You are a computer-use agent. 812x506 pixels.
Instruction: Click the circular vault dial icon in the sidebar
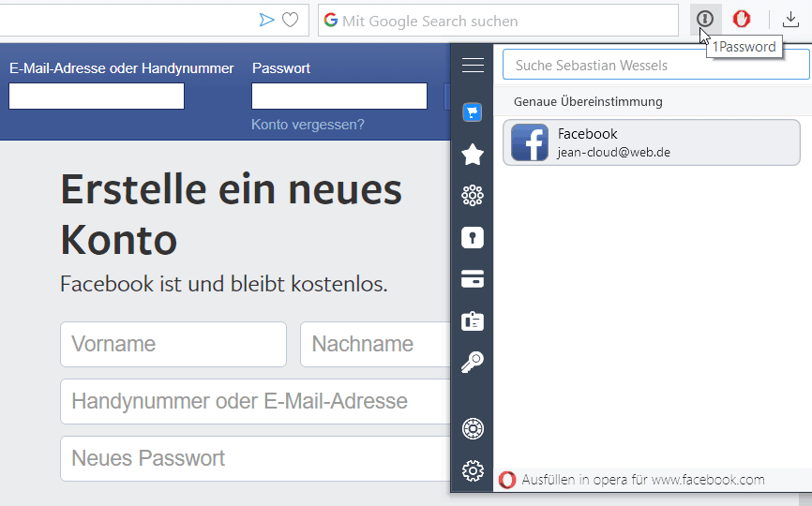[473, 429]
